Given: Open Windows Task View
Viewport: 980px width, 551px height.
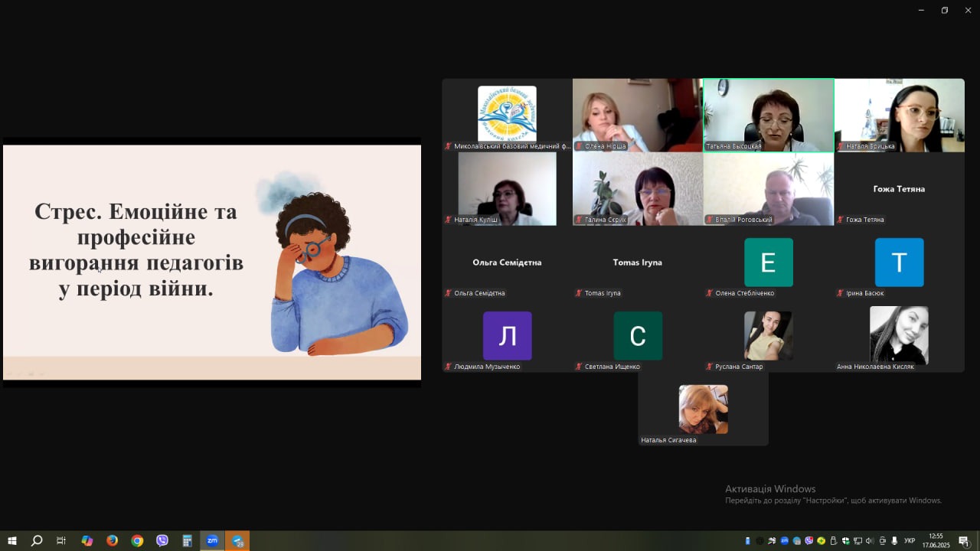Looking at the screenshot, I should coord(61,541).
